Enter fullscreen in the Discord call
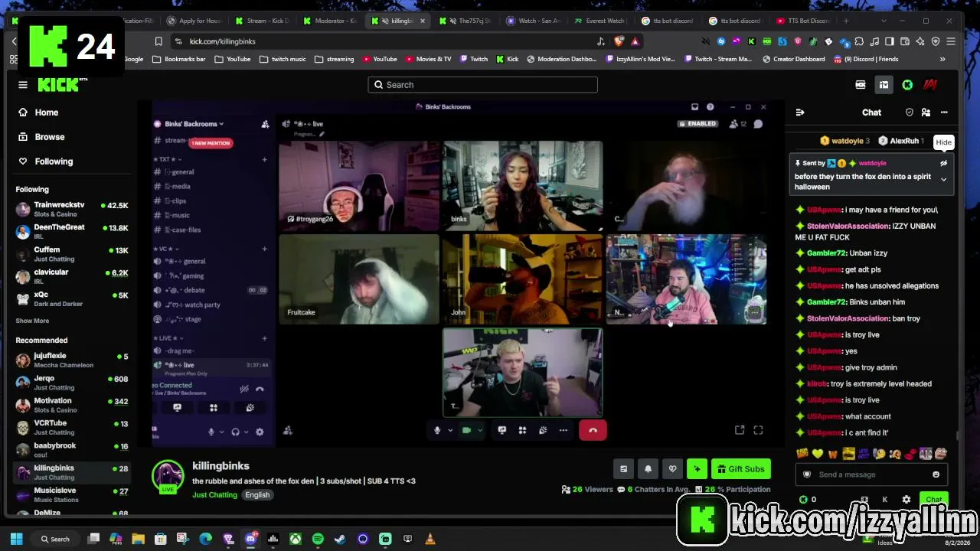Viewport: 980px width, 551px height. (758, 430)
